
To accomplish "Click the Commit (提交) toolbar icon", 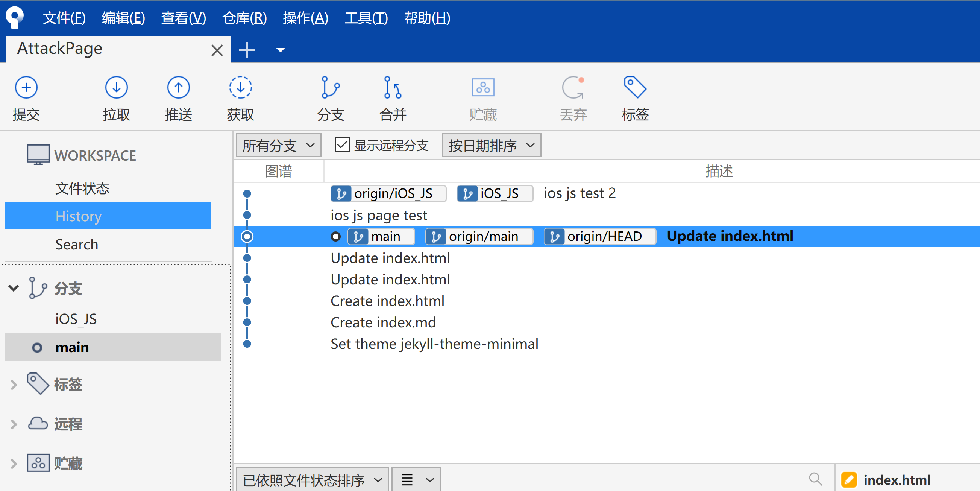I will 26,87.
